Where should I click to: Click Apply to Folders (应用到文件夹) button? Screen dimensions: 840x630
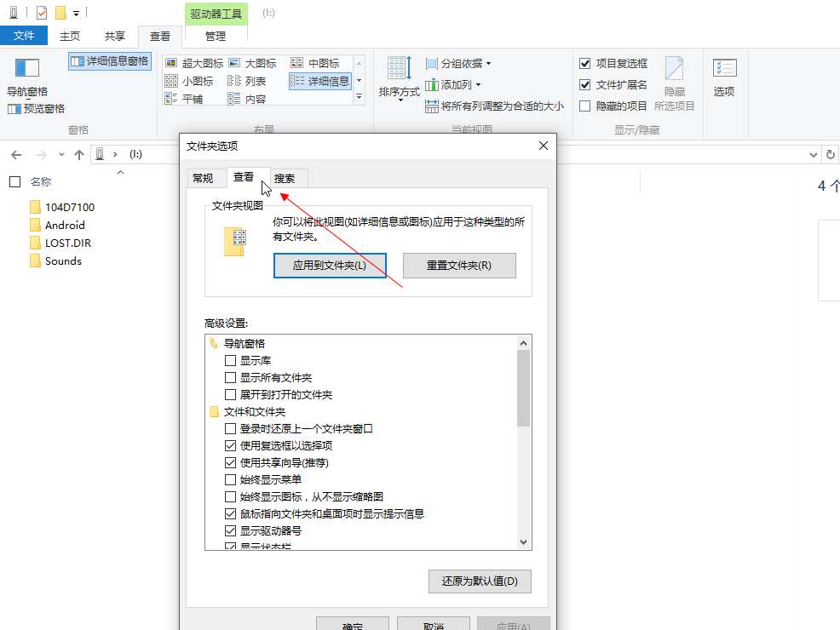(330, 266)
